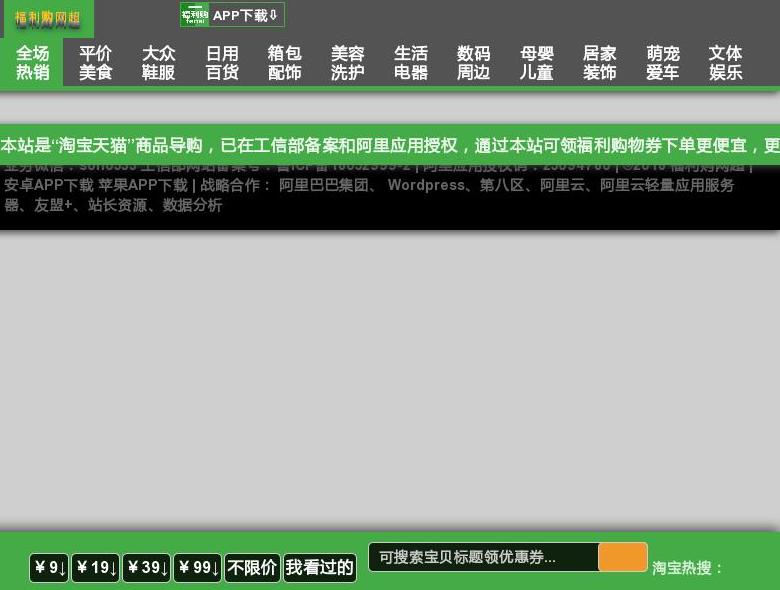Open the 居家装饰 category

coord(600,63)
